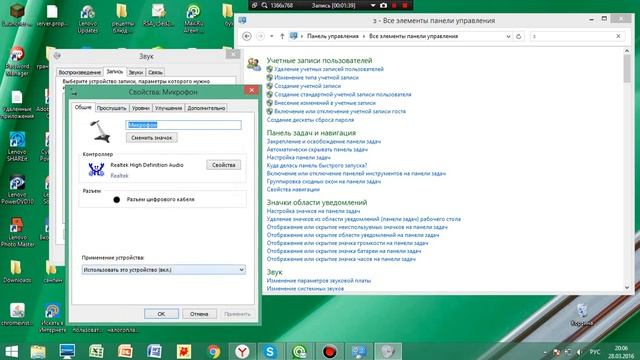
Task: Switch to the red screen recorder taskbar icon
Action: pos(329,351)
